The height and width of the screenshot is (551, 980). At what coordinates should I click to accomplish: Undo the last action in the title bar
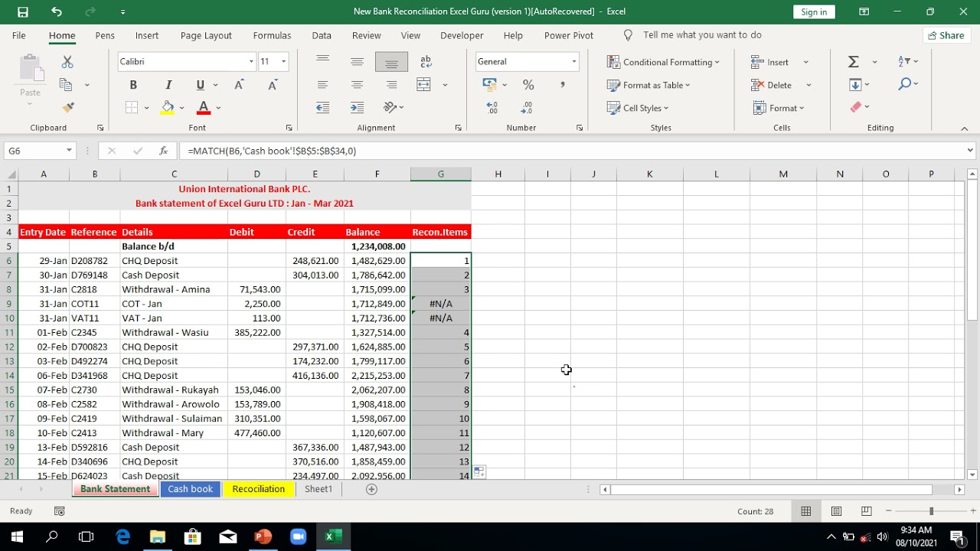[57, 11]
